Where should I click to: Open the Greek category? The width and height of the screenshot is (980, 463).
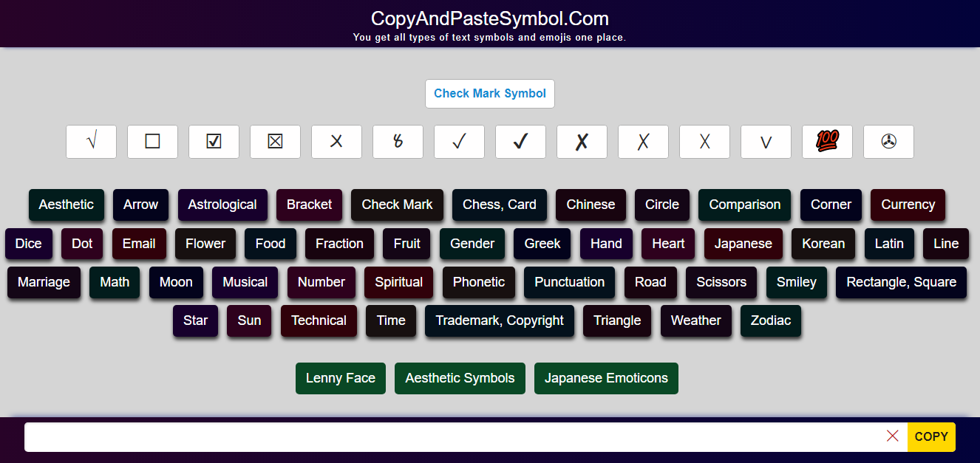tap(542, 244)
